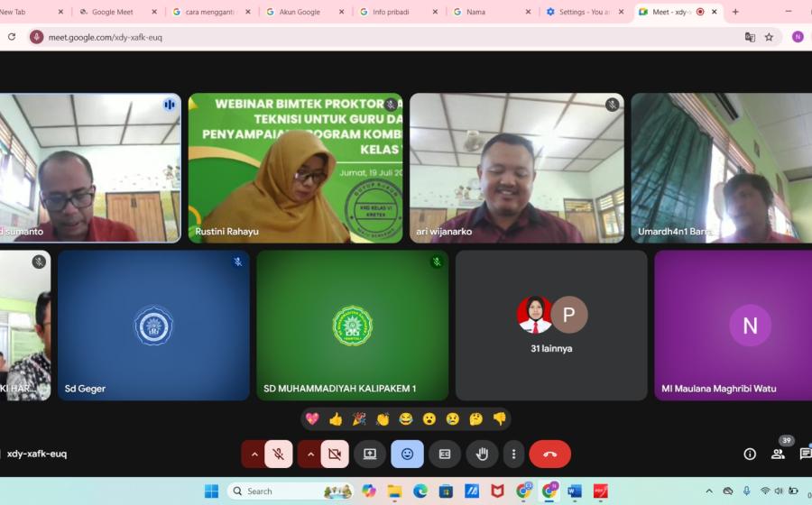Screen dimensions: 812x505
Task: Send the laughing face reaction
Action: (405, 418)
